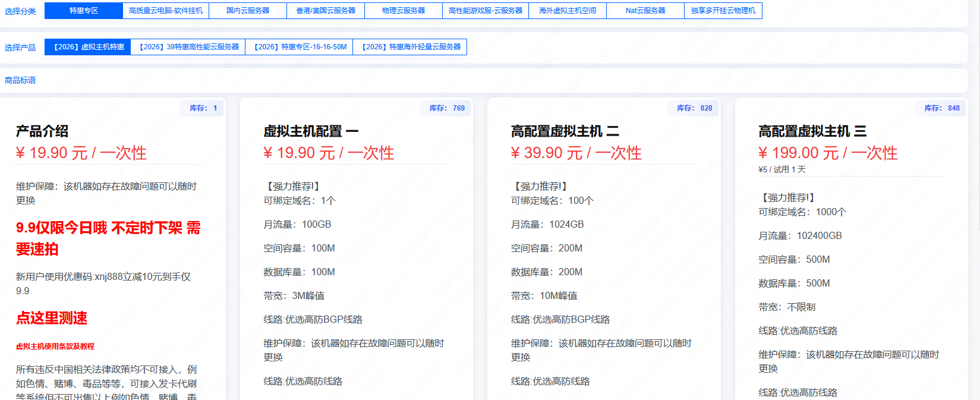Open the Nat云服务器 tab

coord(645,11)
